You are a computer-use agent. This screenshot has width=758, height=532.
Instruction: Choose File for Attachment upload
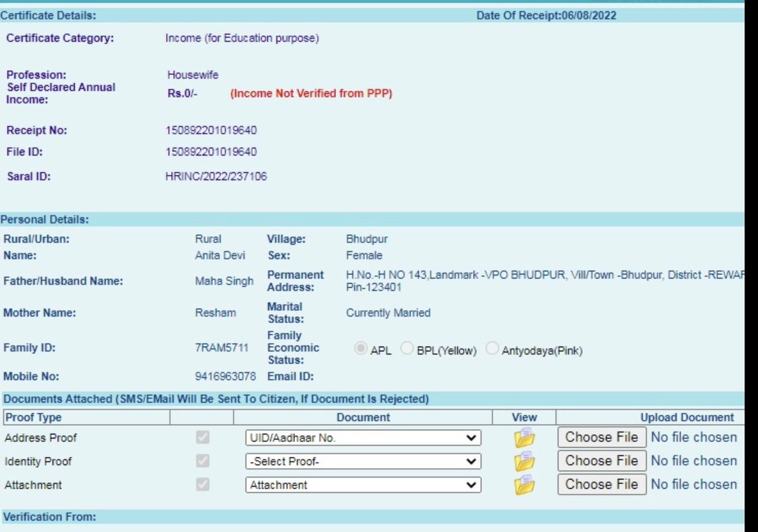tap(602, 484)
